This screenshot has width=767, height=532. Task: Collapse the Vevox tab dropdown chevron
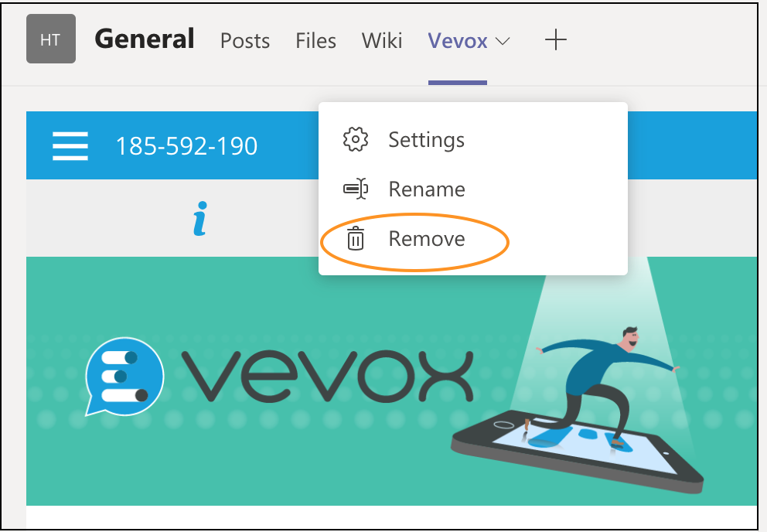pyautogui.click(x=503, y=41)
